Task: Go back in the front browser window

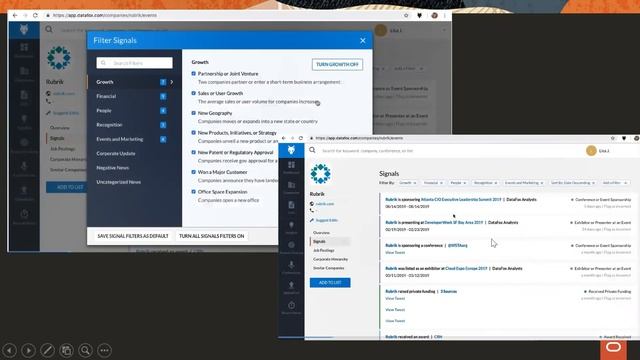Action: pos(284,138)
